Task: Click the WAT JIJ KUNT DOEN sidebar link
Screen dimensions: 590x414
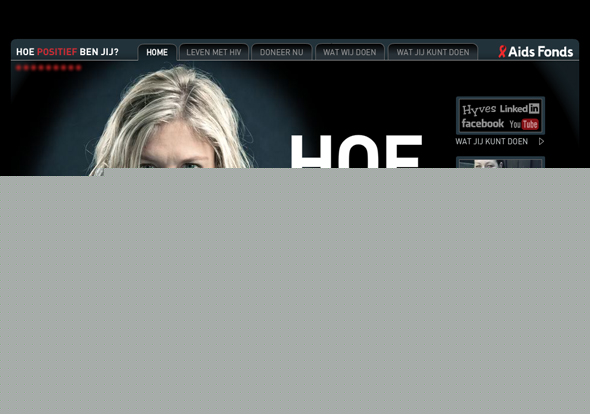Action: pos(491,142)
